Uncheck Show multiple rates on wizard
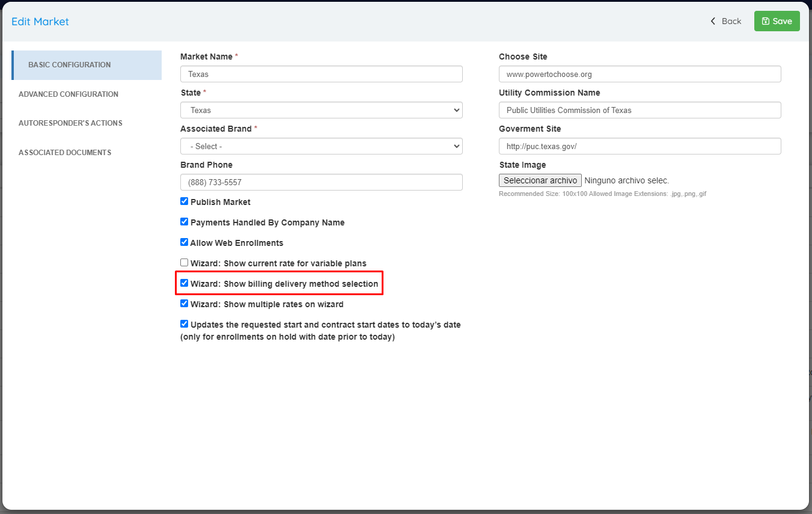 [x=185, y=304]
